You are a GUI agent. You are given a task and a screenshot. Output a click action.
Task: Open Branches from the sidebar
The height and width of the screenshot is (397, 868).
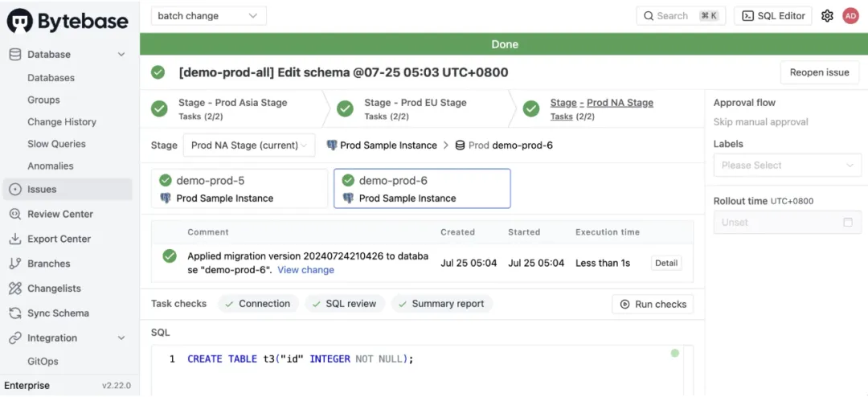tap(48, 264)
